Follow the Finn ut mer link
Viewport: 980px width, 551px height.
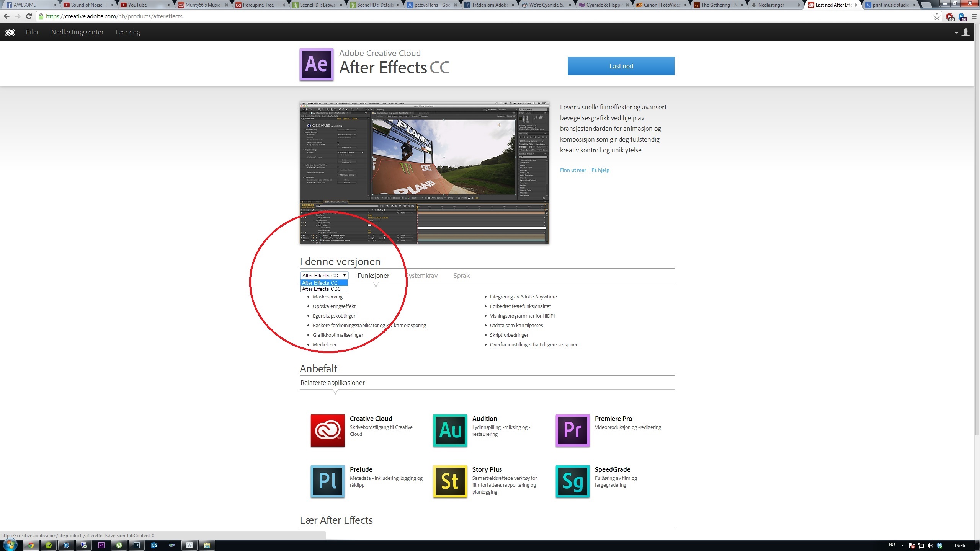573,170
